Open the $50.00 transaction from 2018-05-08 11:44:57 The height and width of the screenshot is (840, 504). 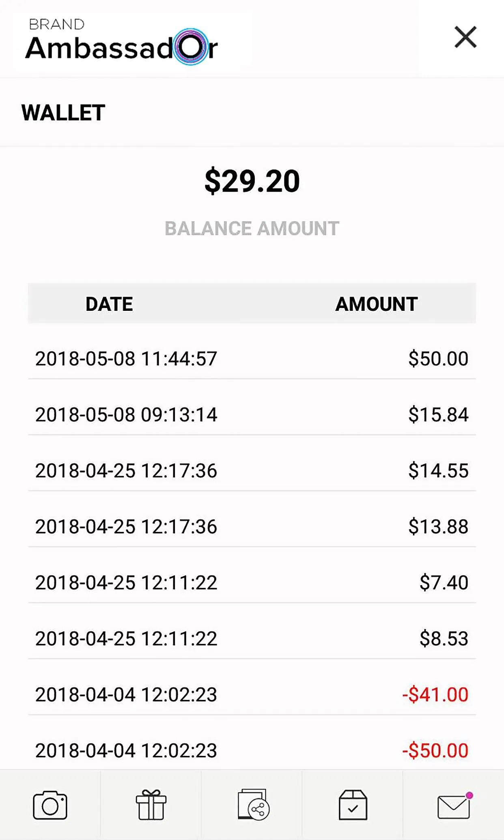252,359
